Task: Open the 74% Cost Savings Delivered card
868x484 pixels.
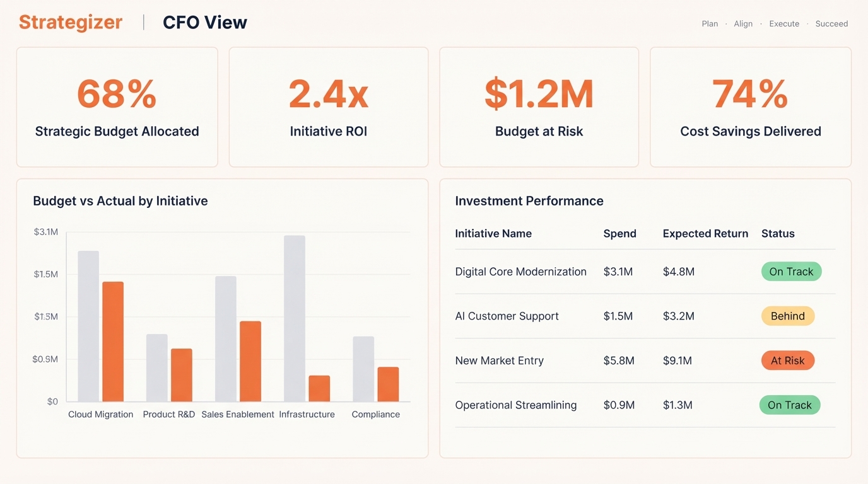Action: pos(751,107)
